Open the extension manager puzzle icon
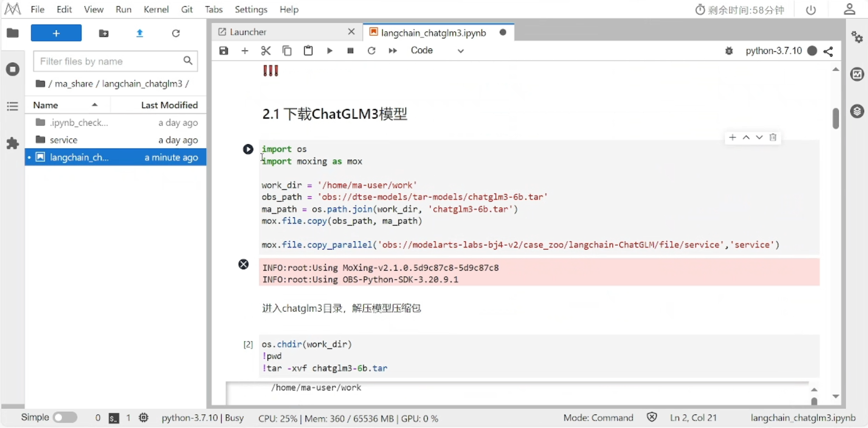The image size is (868, 428). coord(13,143)
